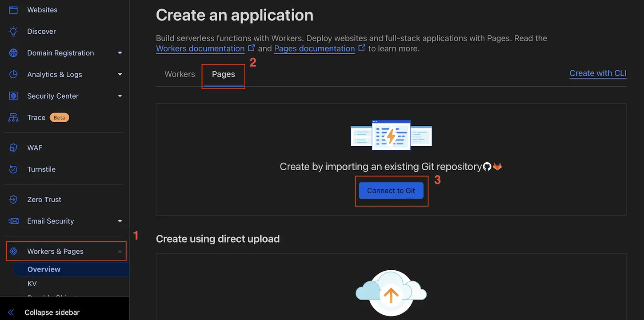This screenshot has height=320, width=644.
Task: Click the Beta badge next to Trace
Action: tap(59, 118)
